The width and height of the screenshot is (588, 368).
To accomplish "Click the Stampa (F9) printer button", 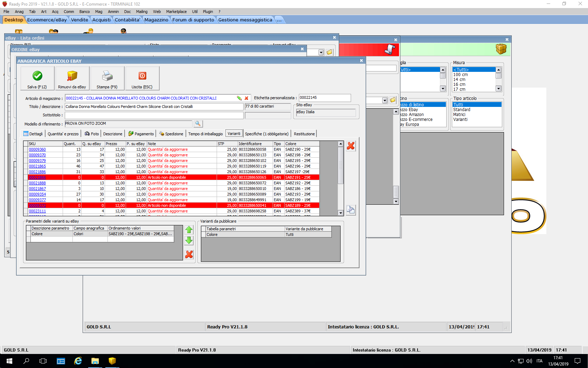I will tap(107, 79).
